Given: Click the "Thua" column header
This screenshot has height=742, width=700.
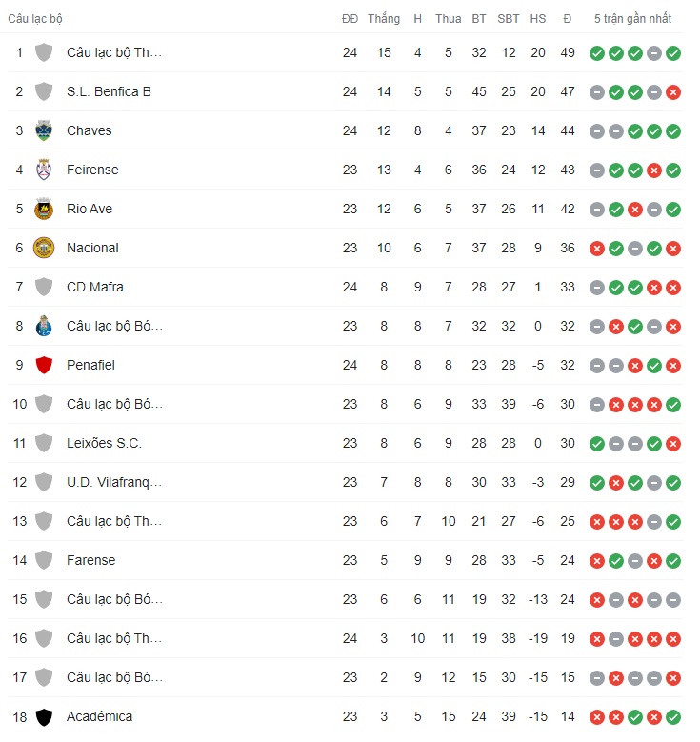Looking at the screenshot, I should (x=448, y=18).
